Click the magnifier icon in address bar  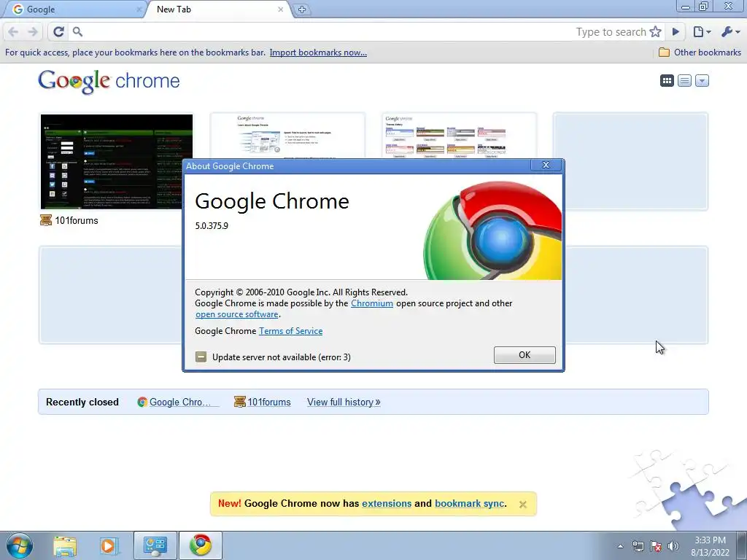coord(77,32)
